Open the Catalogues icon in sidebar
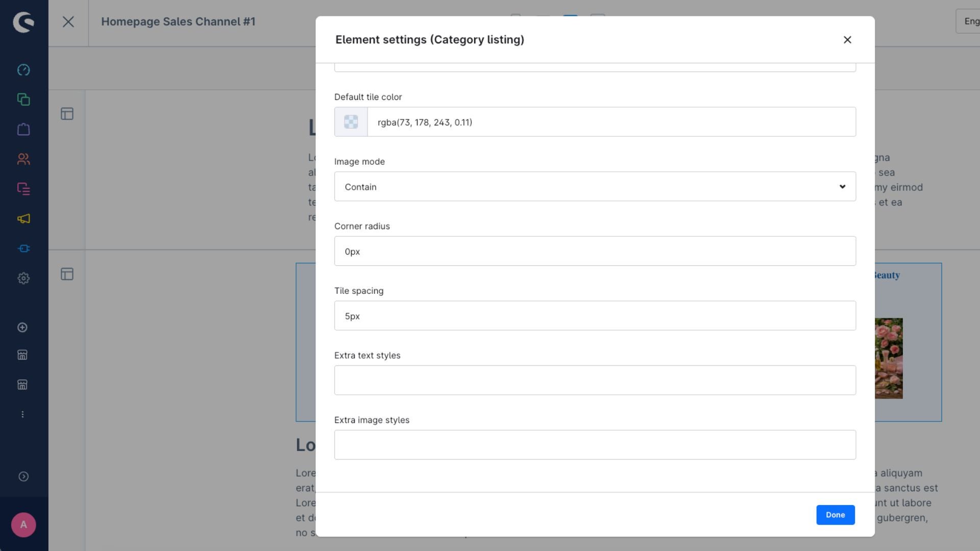This screenshot has height=551, width=980. (23, 99)
